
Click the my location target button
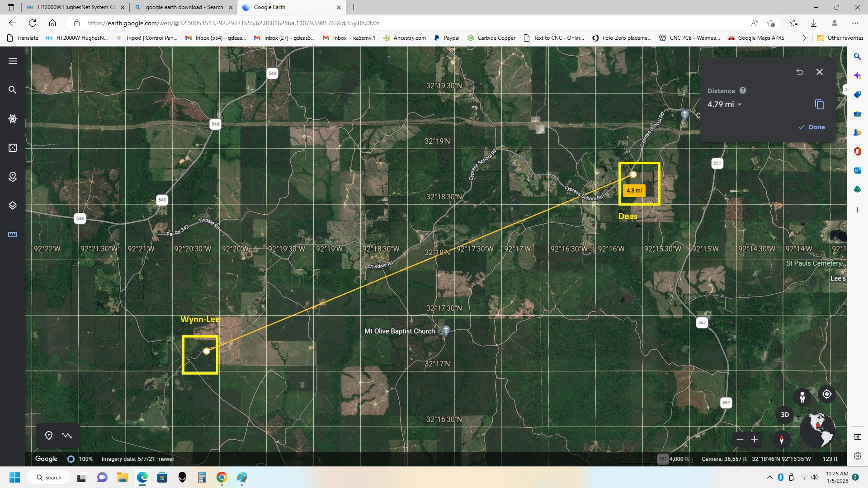tap(827, 394)
